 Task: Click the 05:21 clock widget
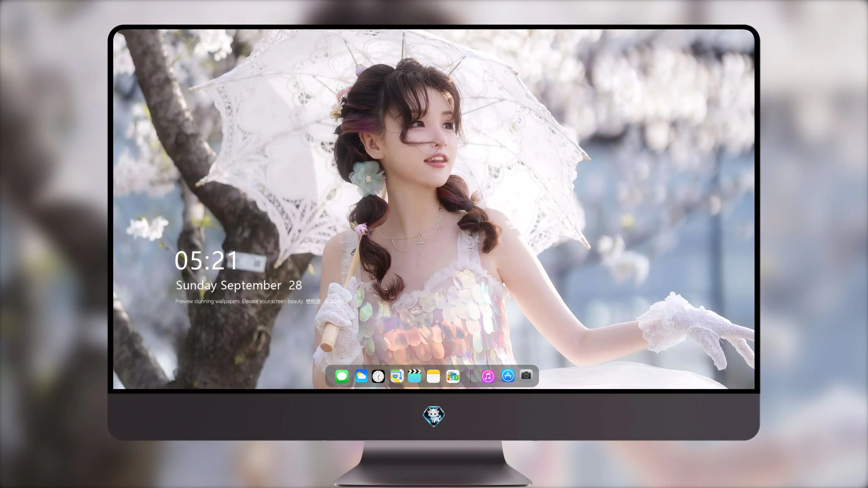click(x=206, y=260)
